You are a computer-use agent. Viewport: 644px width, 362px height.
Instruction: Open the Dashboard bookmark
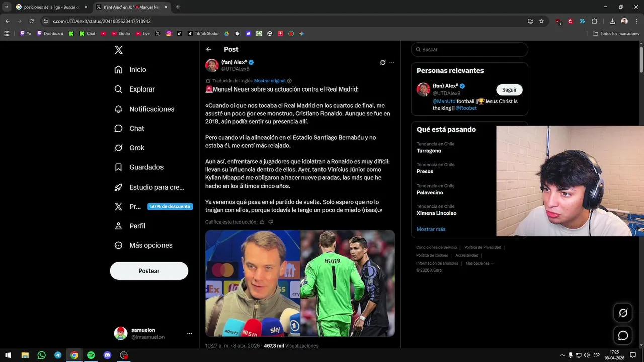click(50, 34)
